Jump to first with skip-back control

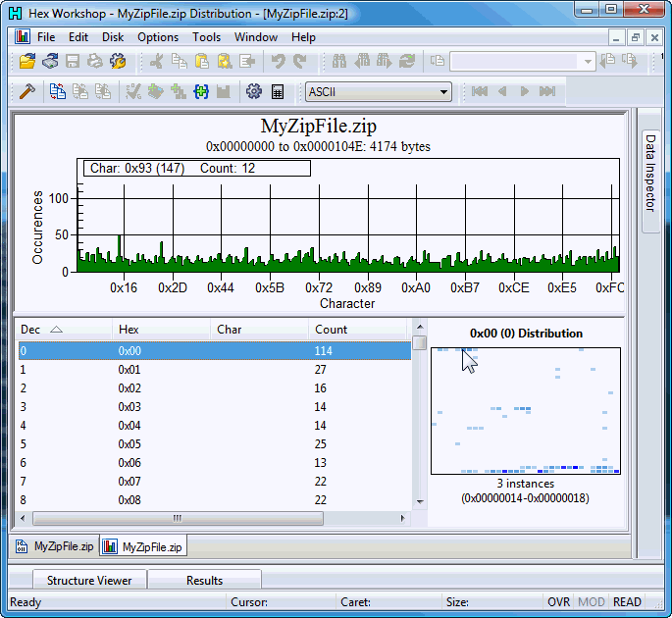pyautogui.click(x=480, y=91)
